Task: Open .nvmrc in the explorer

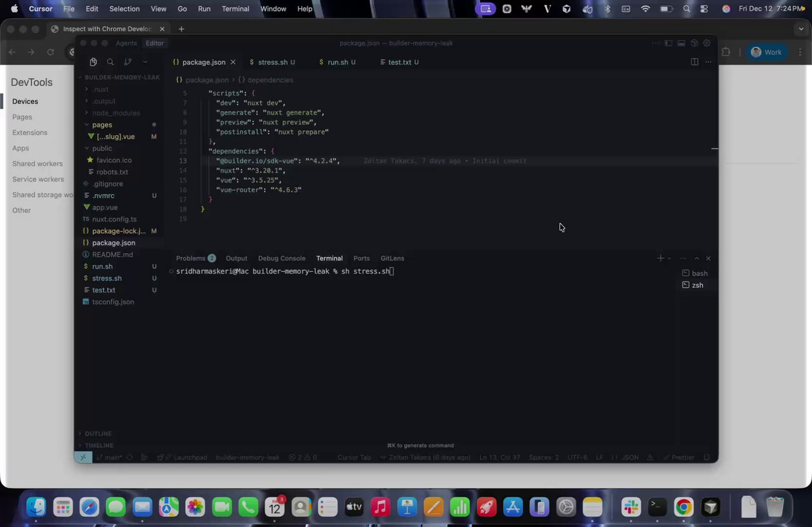Action: click(x=119, y=196)
